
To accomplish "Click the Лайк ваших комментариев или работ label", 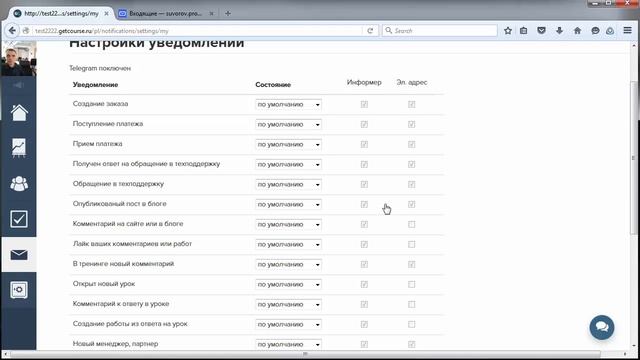I will click(132, 244).
